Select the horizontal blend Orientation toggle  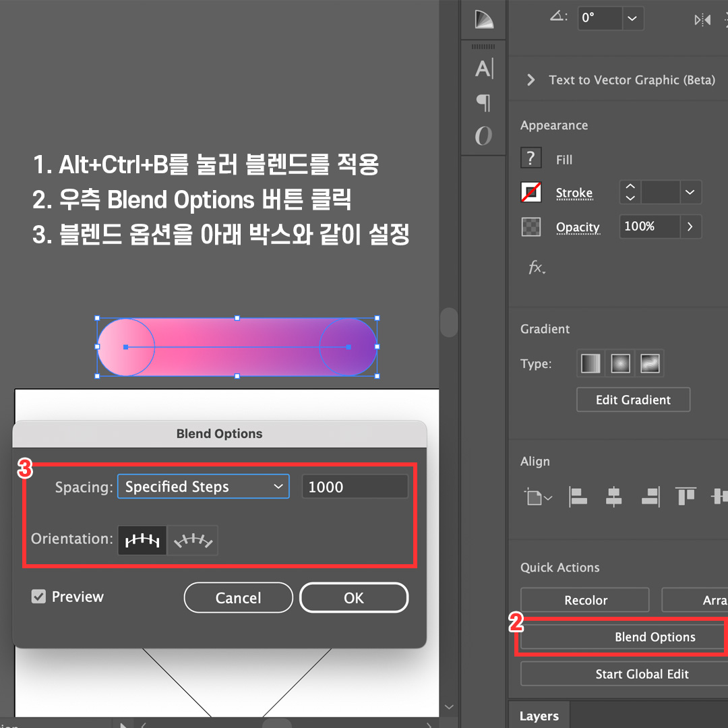142,540
